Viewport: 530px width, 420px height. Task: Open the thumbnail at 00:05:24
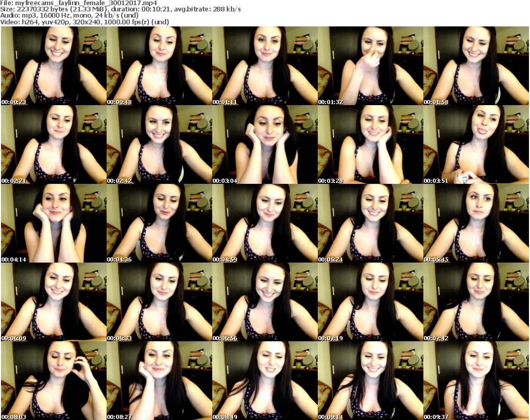[371, 223]
